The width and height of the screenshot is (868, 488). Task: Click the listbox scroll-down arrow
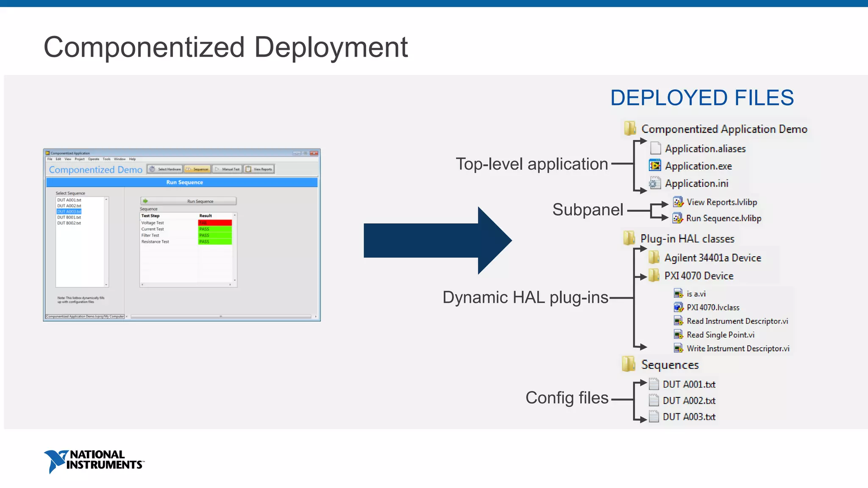point(106,285)
